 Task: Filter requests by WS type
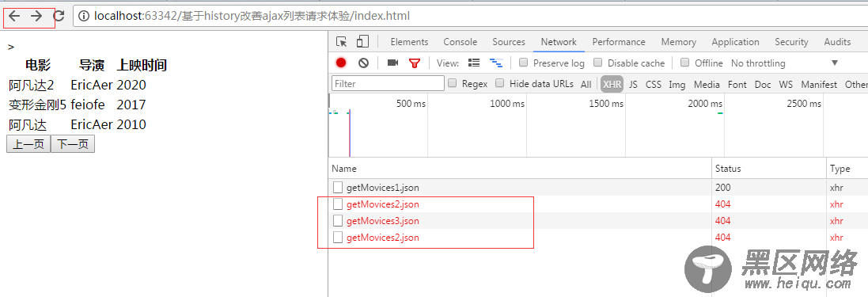coord(786,84)
